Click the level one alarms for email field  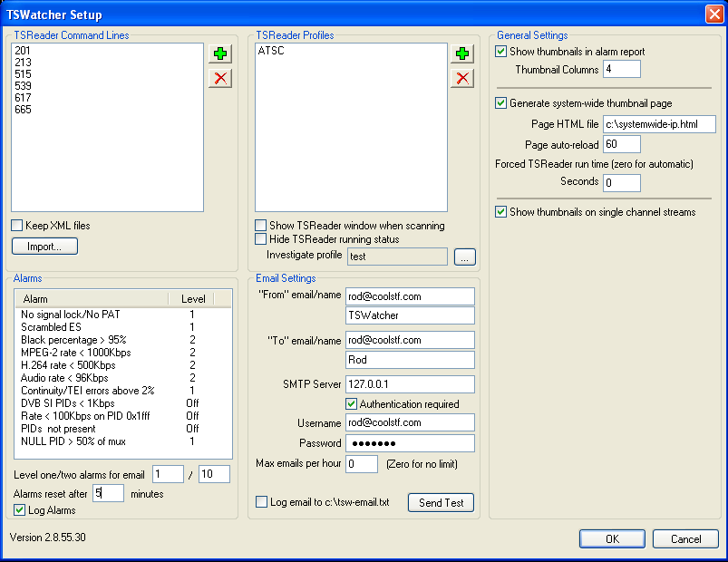(168, 474)
